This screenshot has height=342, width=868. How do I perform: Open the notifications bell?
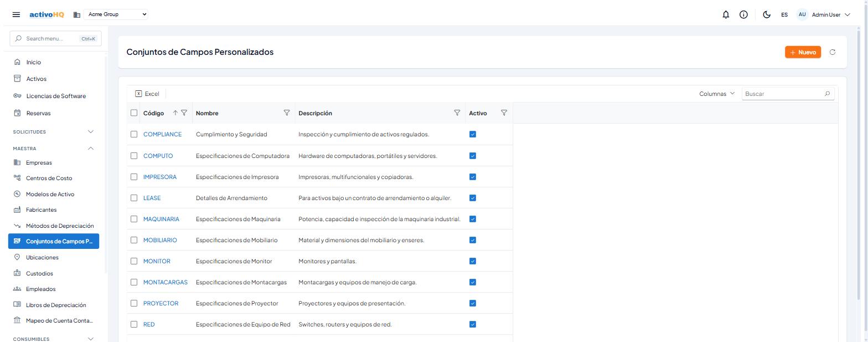point(726,14)
